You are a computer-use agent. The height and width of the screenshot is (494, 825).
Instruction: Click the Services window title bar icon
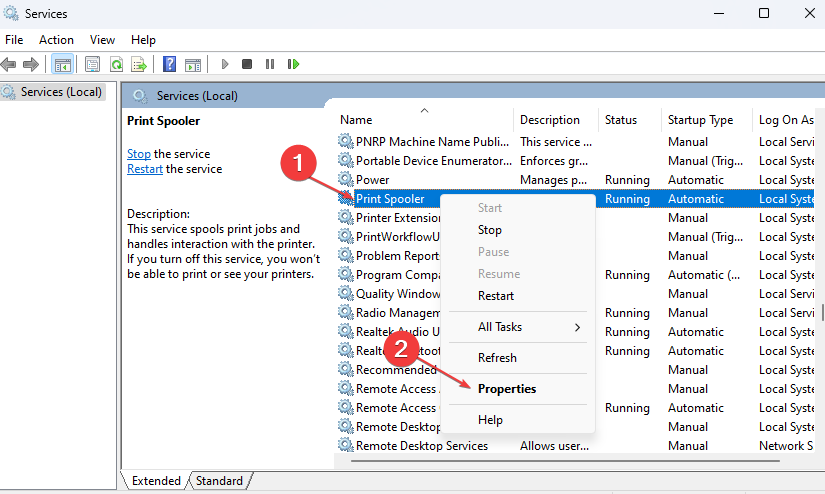11,13
